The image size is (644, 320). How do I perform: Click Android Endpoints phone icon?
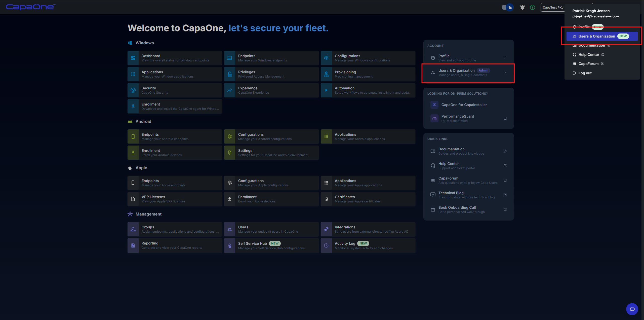pos(133,136)
